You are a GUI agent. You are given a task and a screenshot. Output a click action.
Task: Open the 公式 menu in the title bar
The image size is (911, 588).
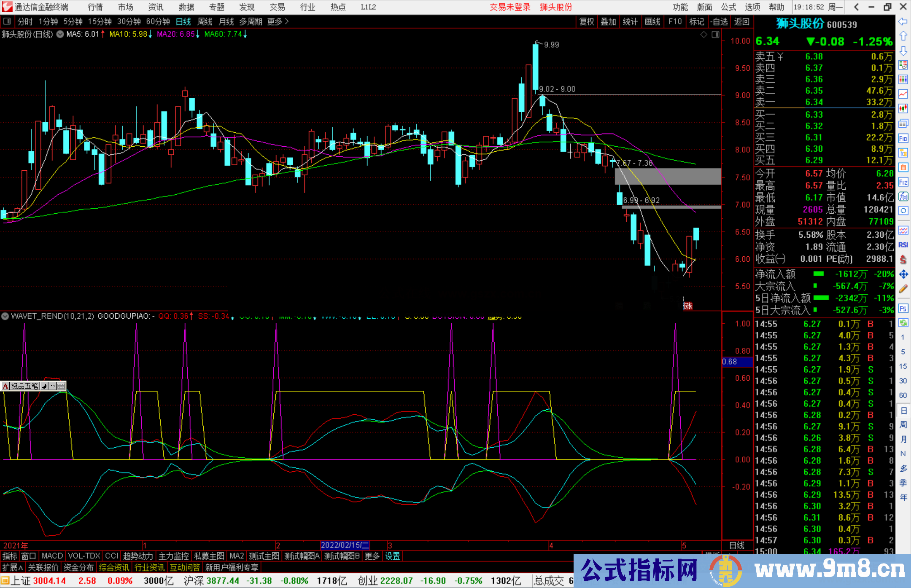pyautogui.click(x=728, y=7)
